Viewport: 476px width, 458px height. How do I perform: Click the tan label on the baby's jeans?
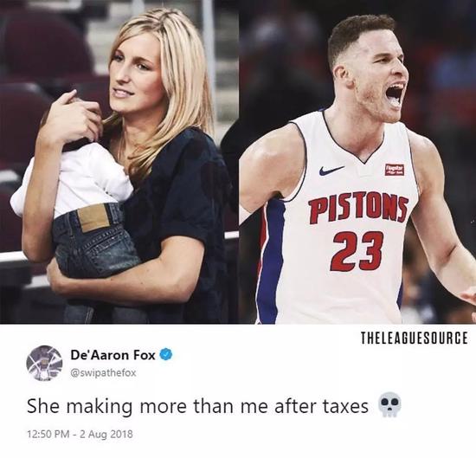[x=93, y=218]
